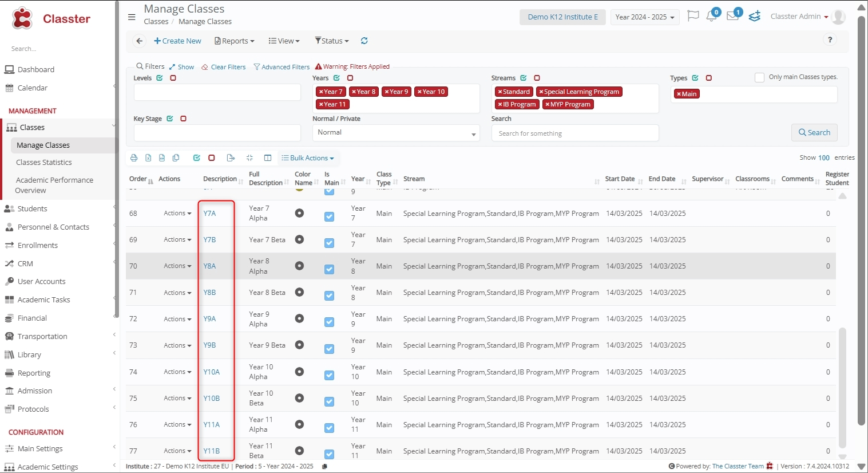Open the Normal / Private dropdown
The image size is (868, 473).
pyautogui.click(x=395, y=133)
